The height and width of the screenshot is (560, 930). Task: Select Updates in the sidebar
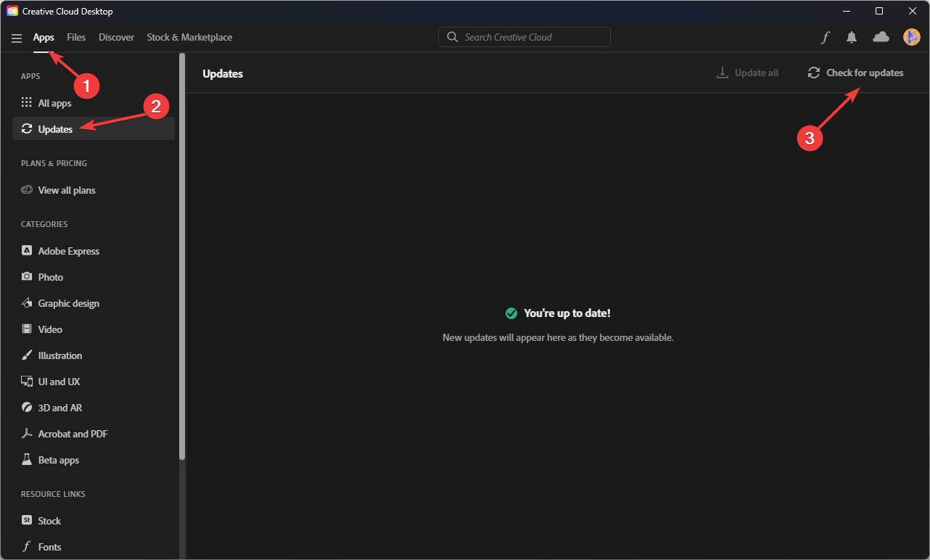tap(94, 129)
